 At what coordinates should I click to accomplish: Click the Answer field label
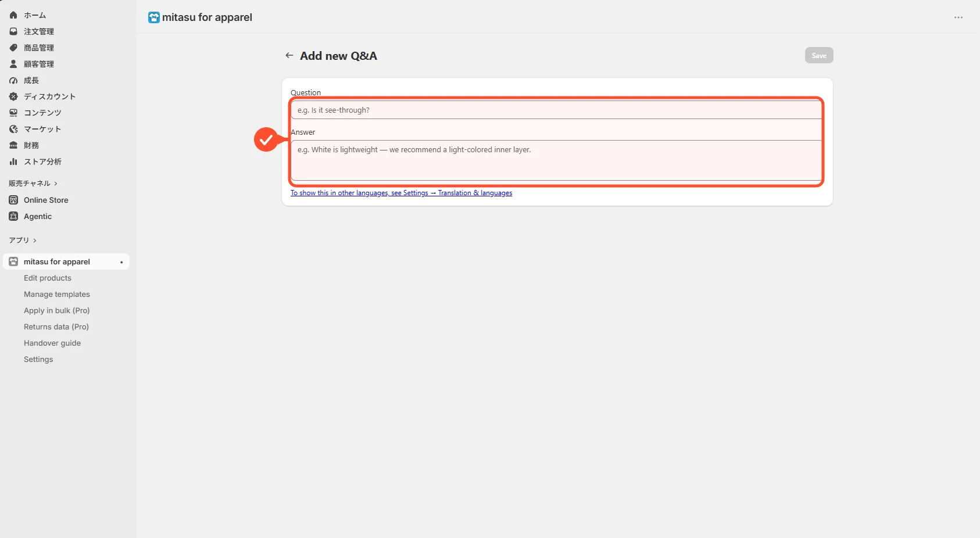pyautogui.click(x=303, y=132)
